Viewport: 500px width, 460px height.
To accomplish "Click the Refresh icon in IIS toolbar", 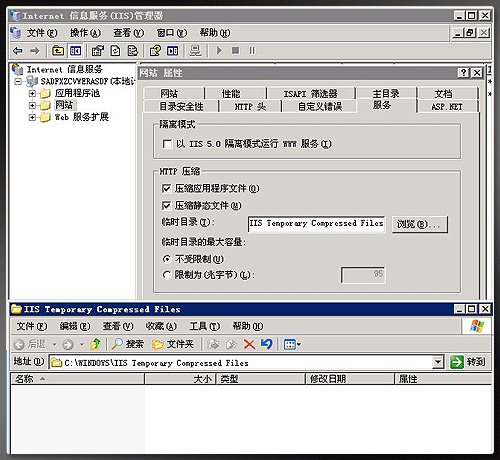I will pyautogui.click(x=115, y=51).
